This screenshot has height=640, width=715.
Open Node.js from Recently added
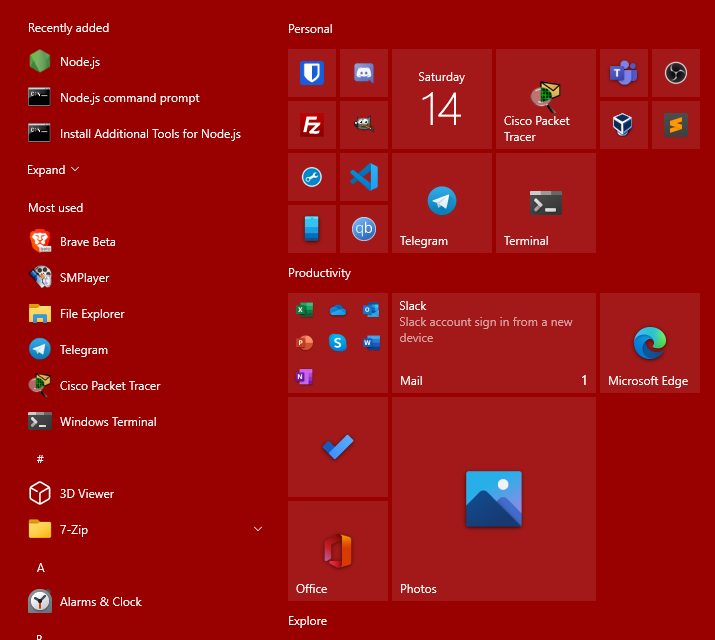coord(146,62)
